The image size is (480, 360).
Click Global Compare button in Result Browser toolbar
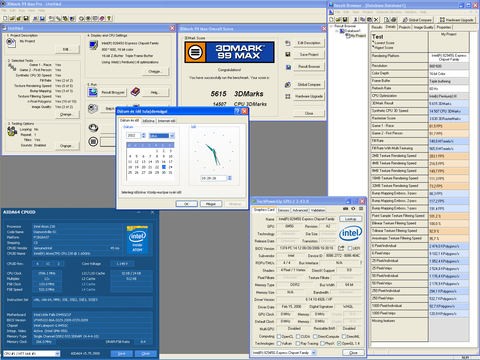[417, 20]
